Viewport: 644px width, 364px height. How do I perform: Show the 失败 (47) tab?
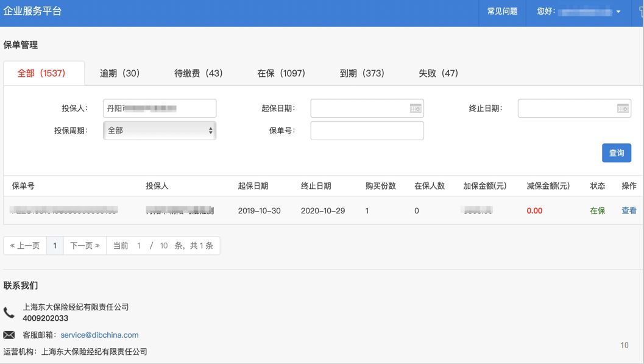438,73
